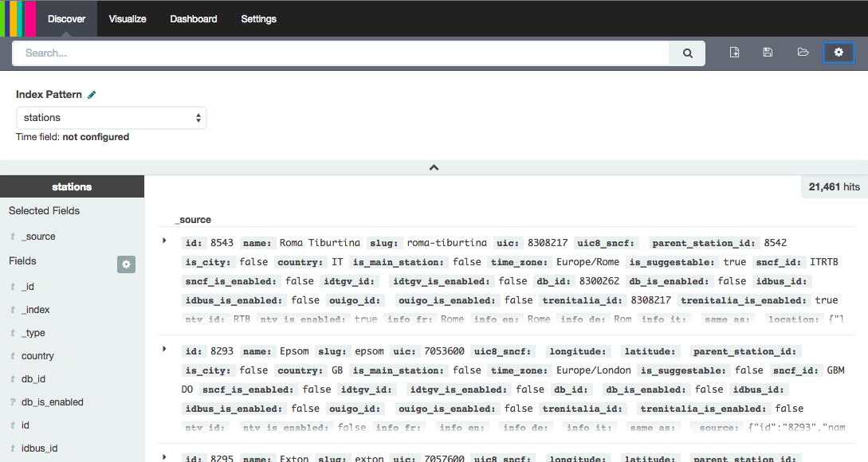The width and height of the screenshot is (868, 462).
Task: Select the _index field
Action: click(x=35, y=310)
